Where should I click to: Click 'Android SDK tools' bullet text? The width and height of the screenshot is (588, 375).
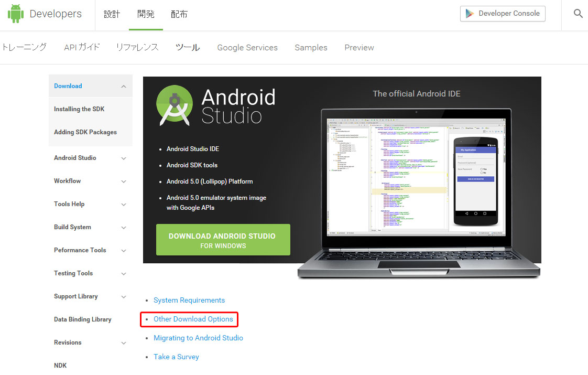[192, 165]
